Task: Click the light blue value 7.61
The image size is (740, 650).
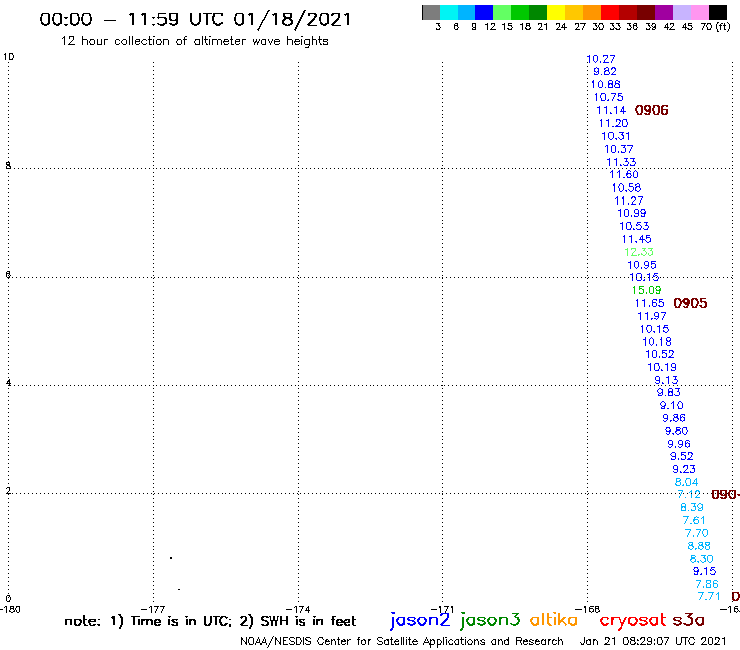Action: coord(694,521)
